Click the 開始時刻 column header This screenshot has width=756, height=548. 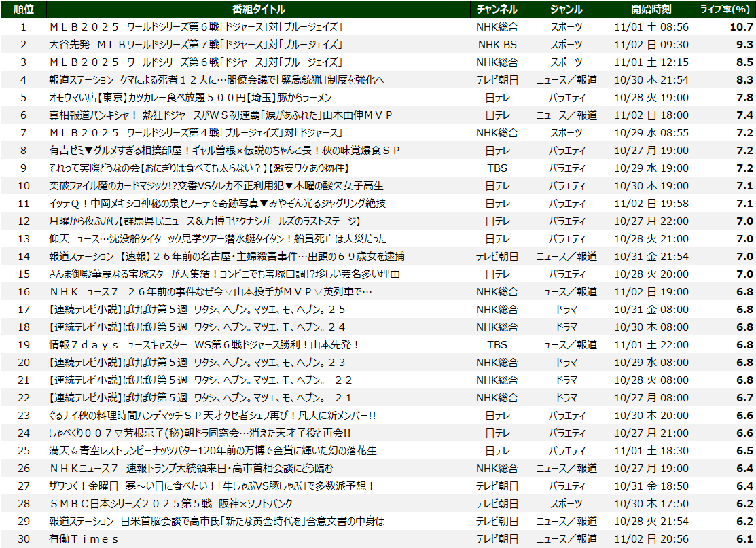(x=650, y=9)
